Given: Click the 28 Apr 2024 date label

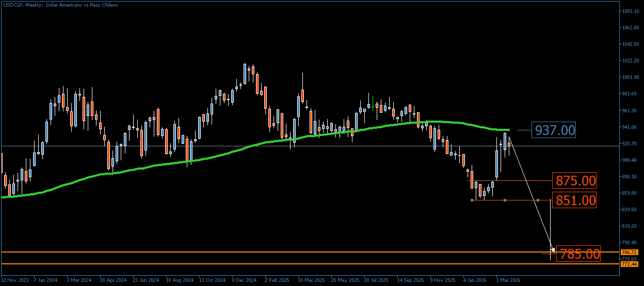Looking at the screenshot, I should (113, 281).
